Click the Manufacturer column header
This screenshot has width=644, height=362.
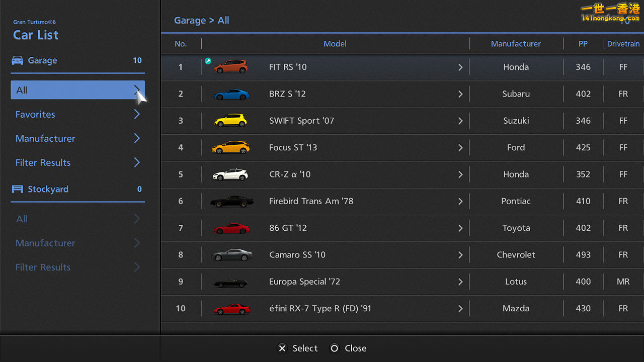[x=516, y=44]
